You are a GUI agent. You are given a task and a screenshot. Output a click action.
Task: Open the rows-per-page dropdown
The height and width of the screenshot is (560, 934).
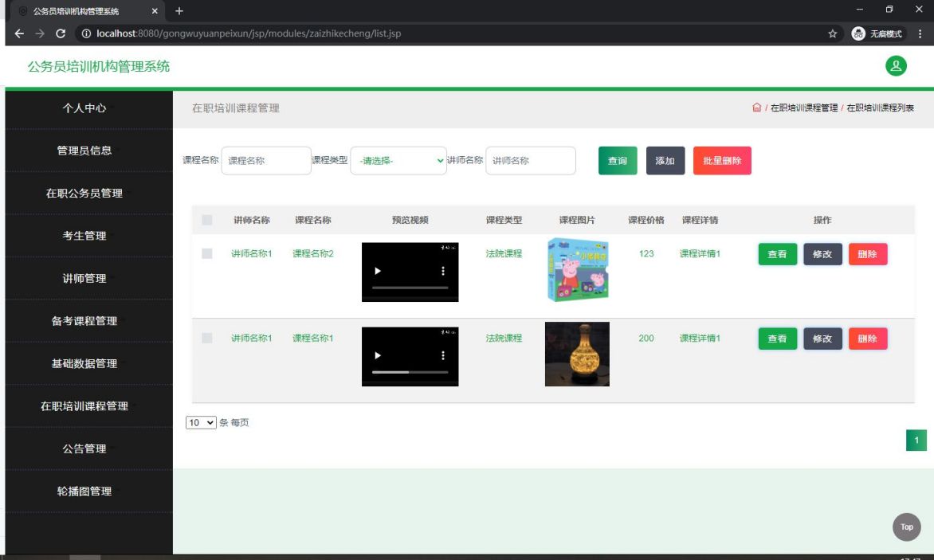tap(201, 422)
